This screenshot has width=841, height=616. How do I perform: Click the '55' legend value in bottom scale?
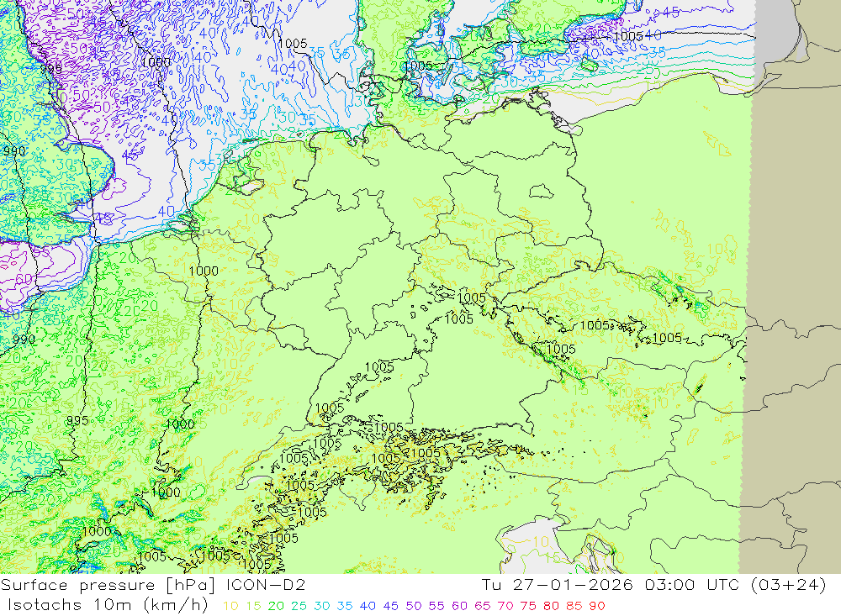click(436, 607)
